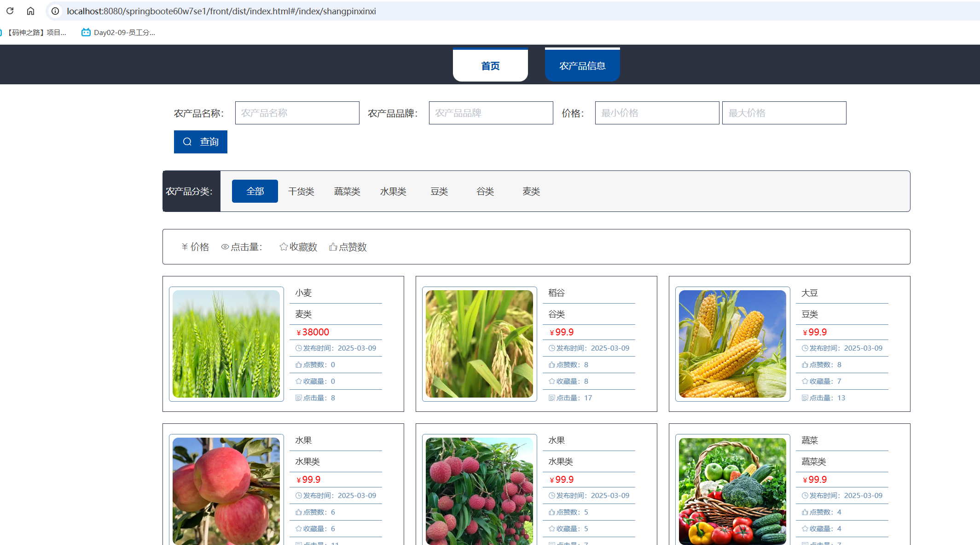Filter by 水果类 category

pyautogui.click(x=393, y=191)
